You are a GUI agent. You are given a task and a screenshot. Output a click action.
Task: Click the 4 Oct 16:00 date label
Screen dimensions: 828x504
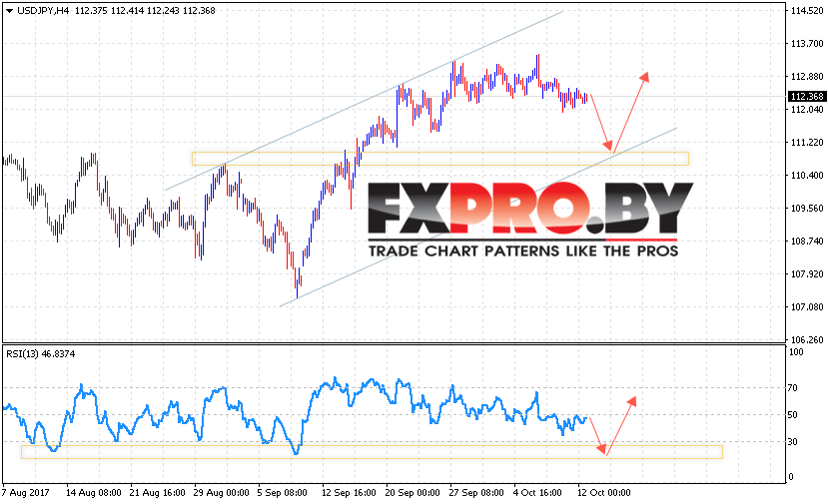pyautogui.click(x=537, y=493)
